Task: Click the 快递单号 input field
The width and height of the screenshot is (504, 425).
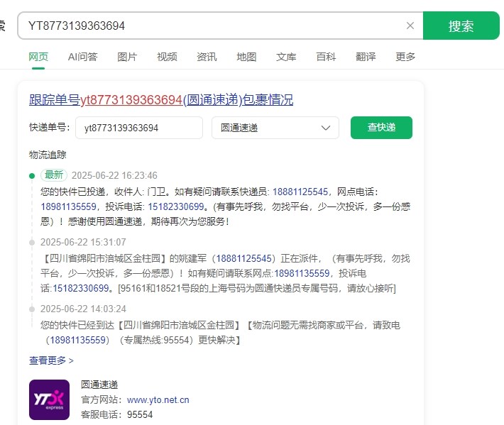Action: point(139,128)
